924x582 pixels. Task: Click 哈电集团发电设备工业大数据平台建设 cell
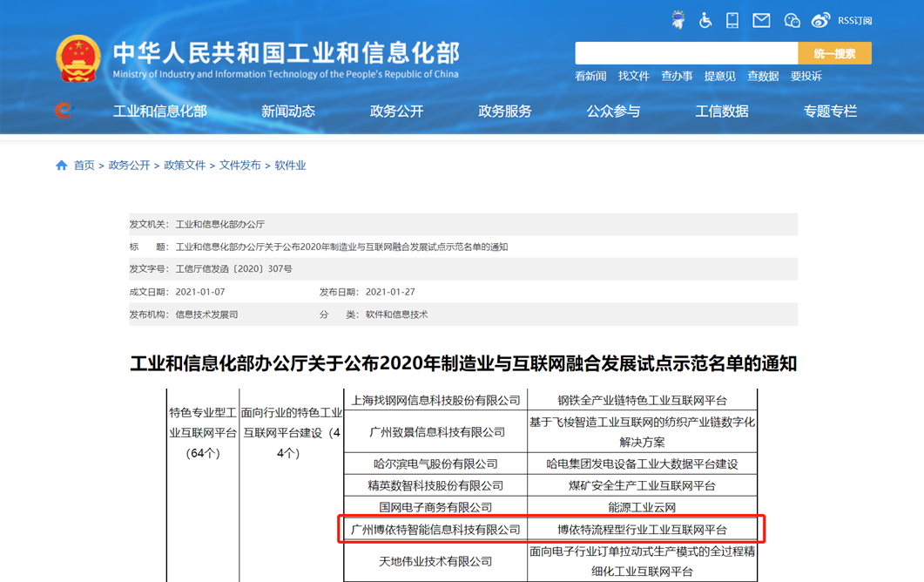click(x=643, y=464)
